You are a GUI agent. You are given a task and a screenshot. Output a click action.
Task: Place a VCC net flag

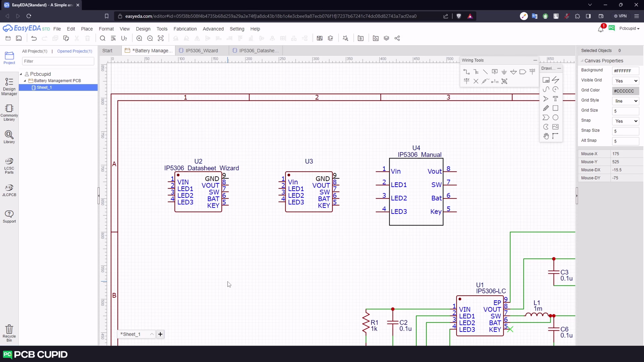532,72
